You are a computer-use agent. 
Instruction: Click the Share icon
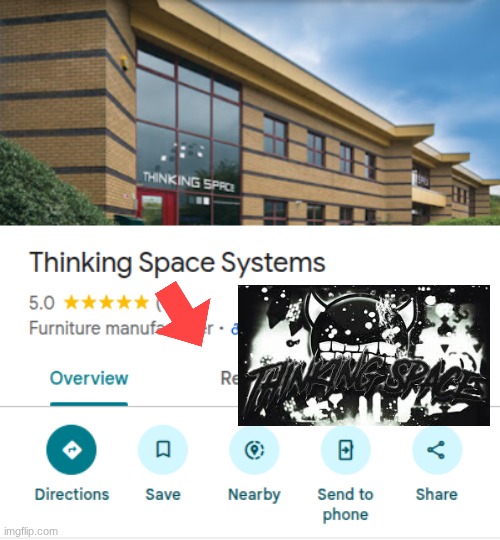(x=437, y=449)
